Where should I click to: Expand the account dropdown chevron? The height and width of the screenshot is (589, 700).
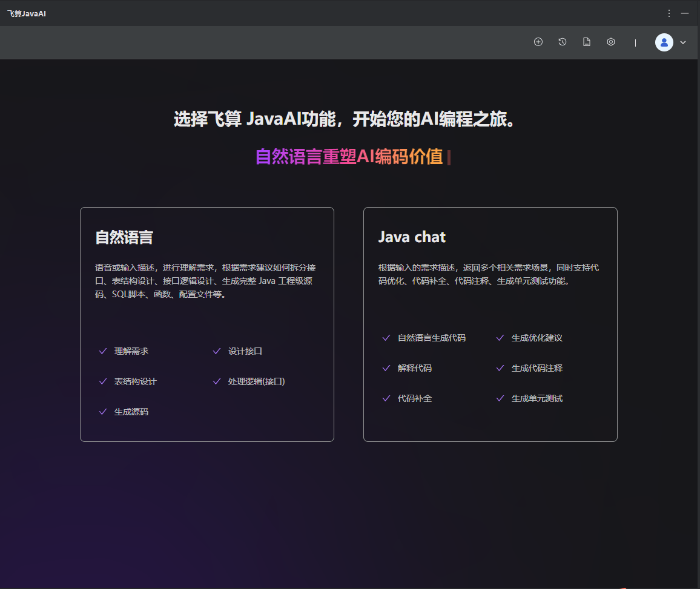pos(683,42)
